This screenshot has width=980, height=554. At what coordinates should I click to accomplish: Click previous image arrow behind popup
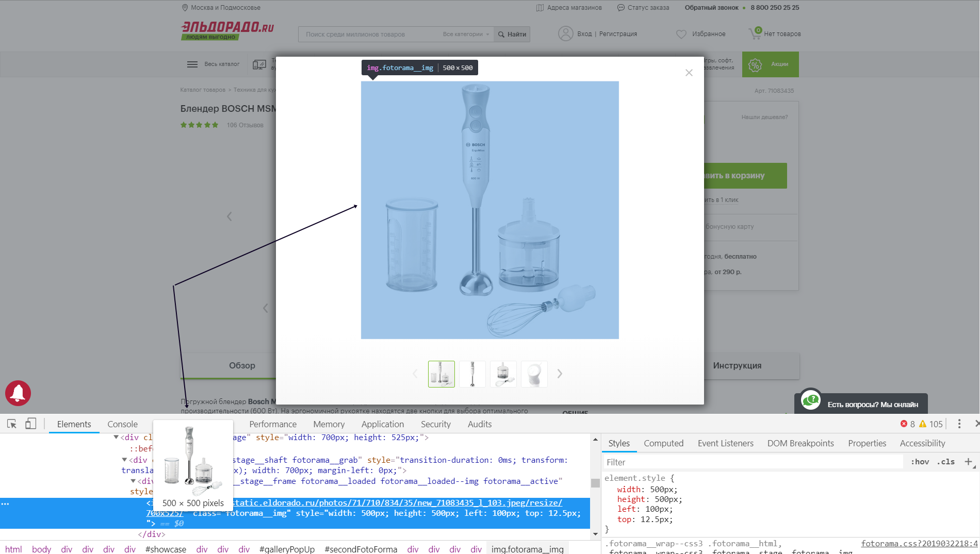pyautogui.click(x=230, y=216)
